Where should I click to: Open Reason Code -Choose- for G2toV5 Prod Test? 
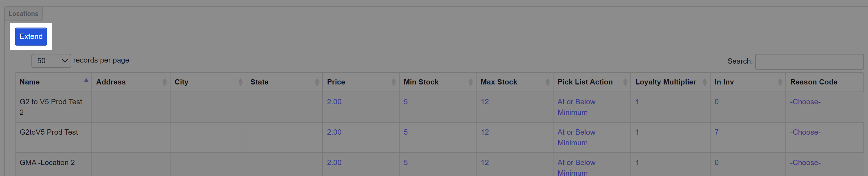[x=805, y=132]
